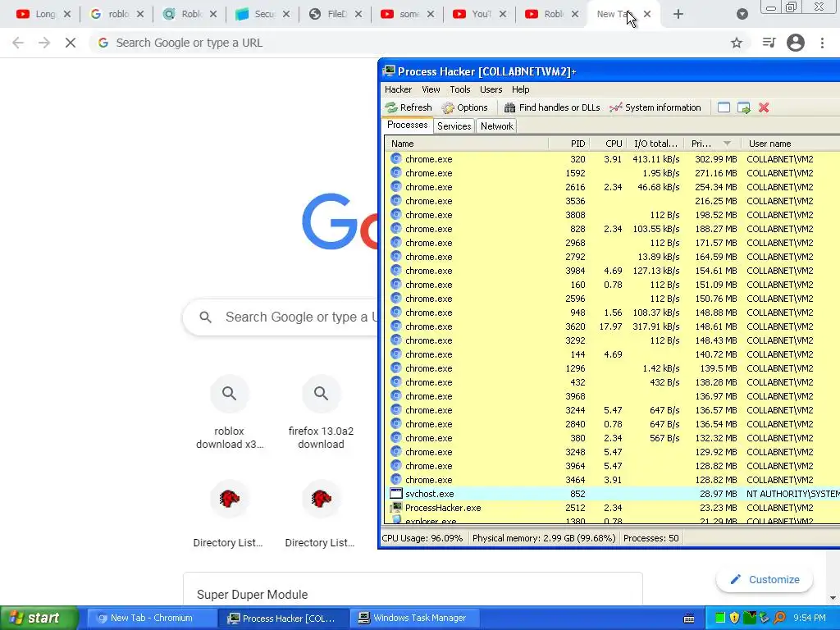
Task: Click the Customize button
Action: [x=765, y=580]
